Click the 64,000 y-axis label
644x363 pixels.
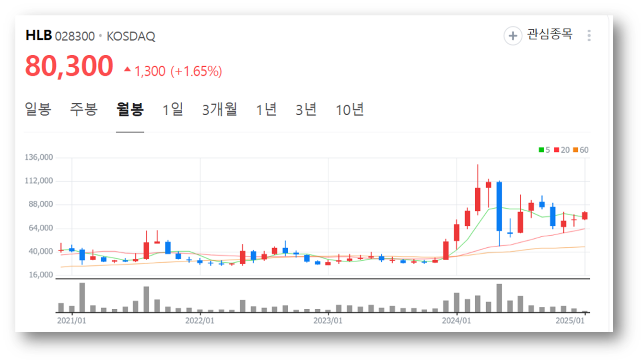40,228
